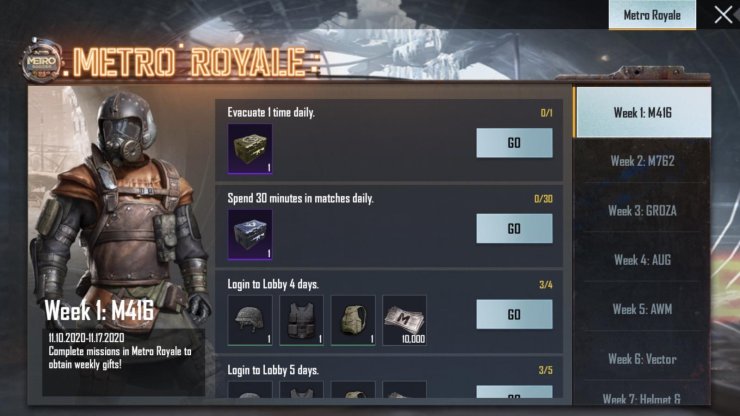Click the Metro Royale logo badge

click(41, 61)
